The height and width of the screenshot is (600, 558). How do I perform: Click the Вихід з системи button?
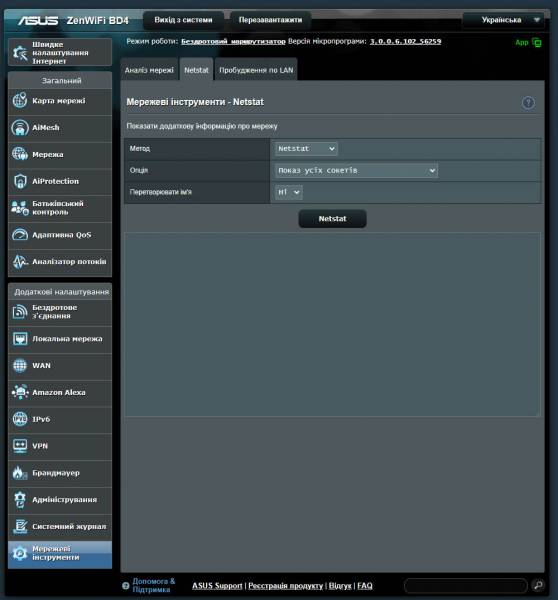point(183,20)
